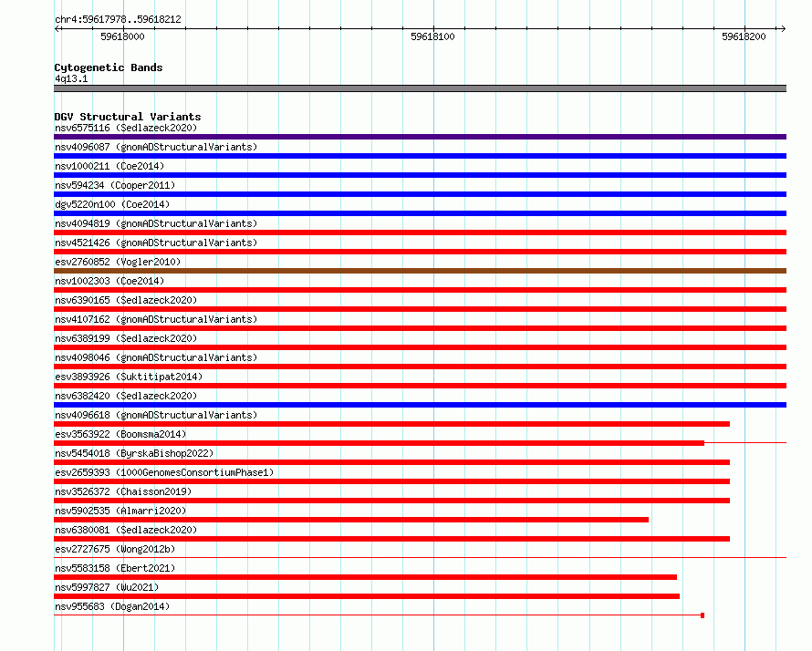Image resolution: width=812 pixels, height=651 pixels.
Task: Select the red bar under esv2659393
Action: [x=392, y=481]
